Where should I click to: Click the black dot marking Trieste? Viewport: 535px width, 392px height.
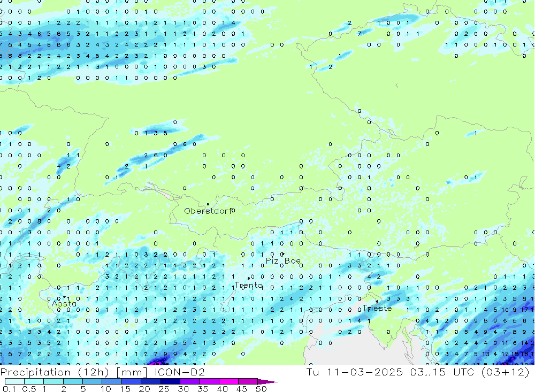pyautogui.click(x=377, y=301)
